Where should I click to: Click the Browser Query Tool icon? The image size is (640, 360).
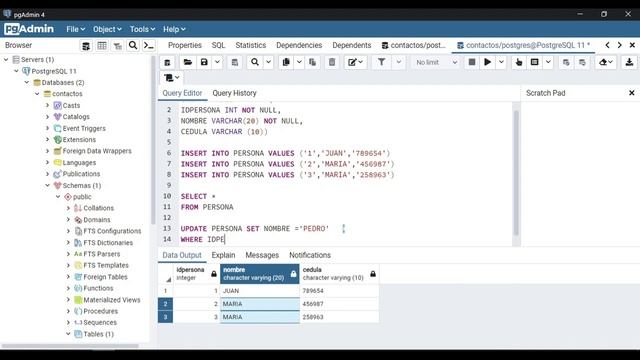tap(86, 46)
